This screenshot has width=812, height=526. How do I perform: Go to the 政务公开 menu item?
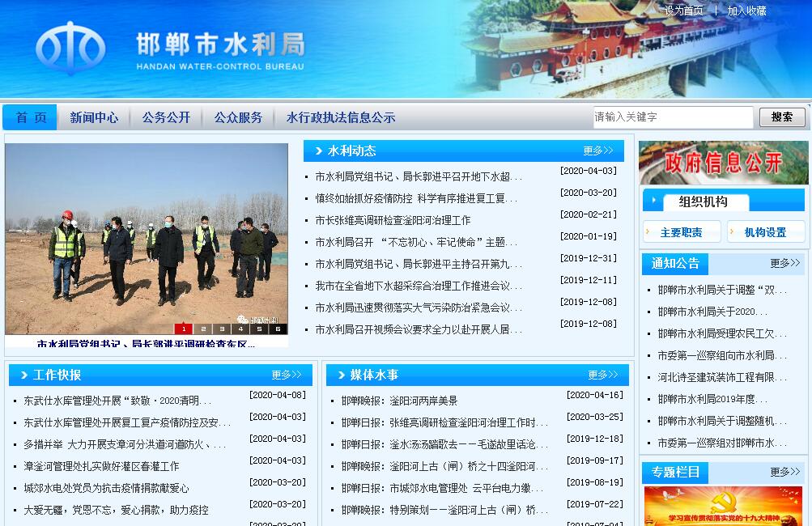click(x=166, y=117)
